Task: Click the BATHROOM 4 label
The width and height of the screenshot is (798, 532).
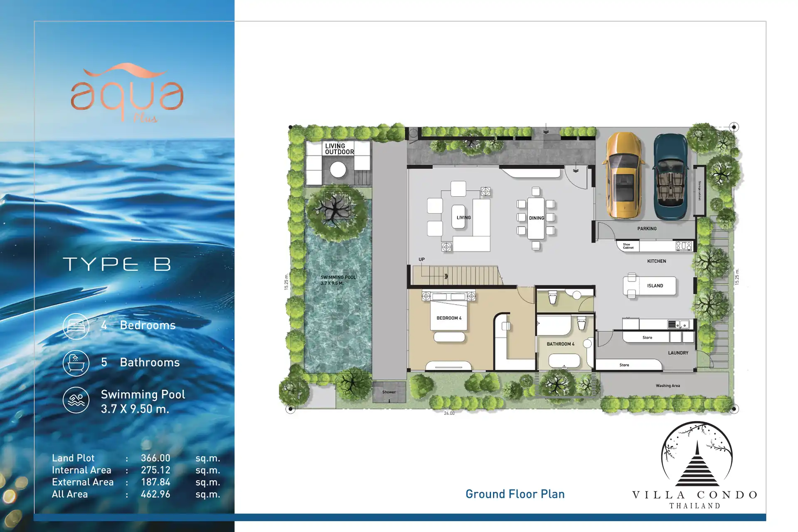Action: (x=560, y=344)
